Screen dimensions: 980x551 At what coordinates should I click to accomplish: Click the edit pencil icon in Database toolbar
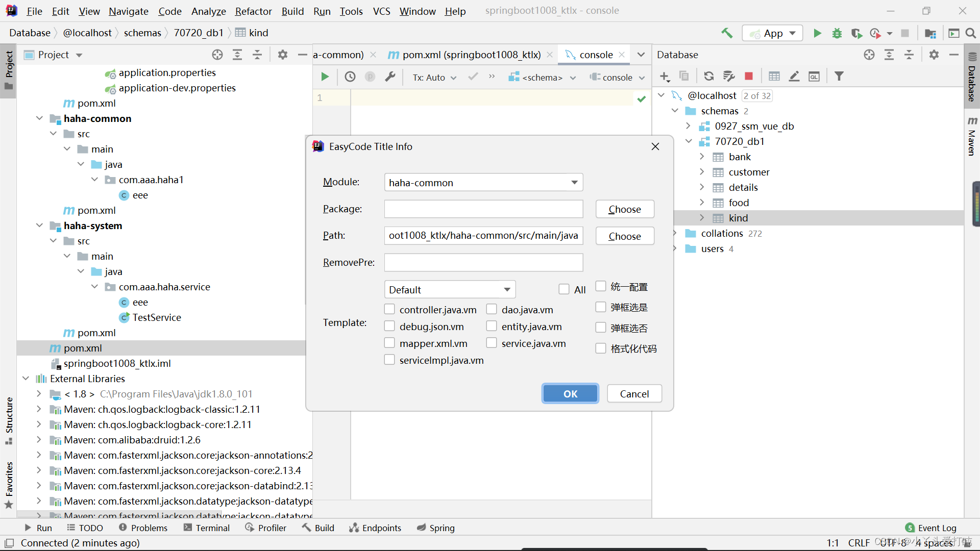pos(794,77)
